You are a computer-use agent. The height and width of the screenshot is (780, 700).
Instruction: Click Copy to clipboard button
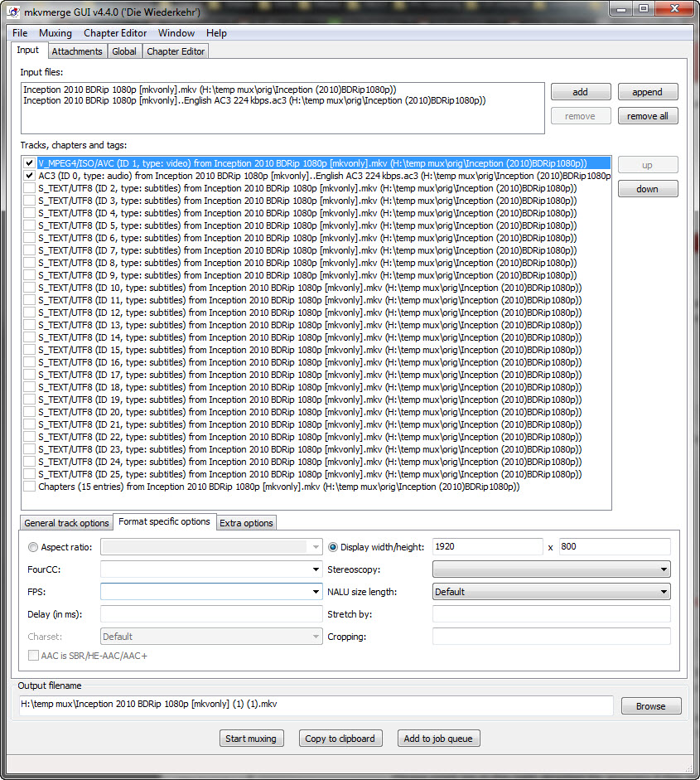click(x=340, y=739)
